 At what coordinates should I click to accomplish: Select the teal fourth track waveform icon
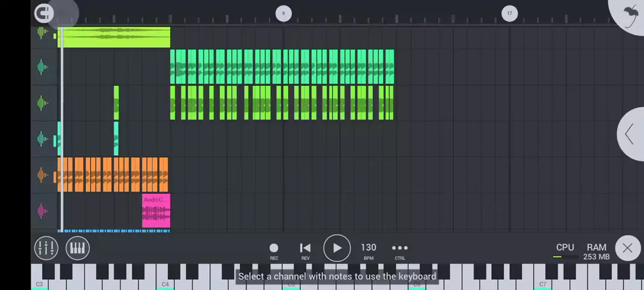click(43, 139)
